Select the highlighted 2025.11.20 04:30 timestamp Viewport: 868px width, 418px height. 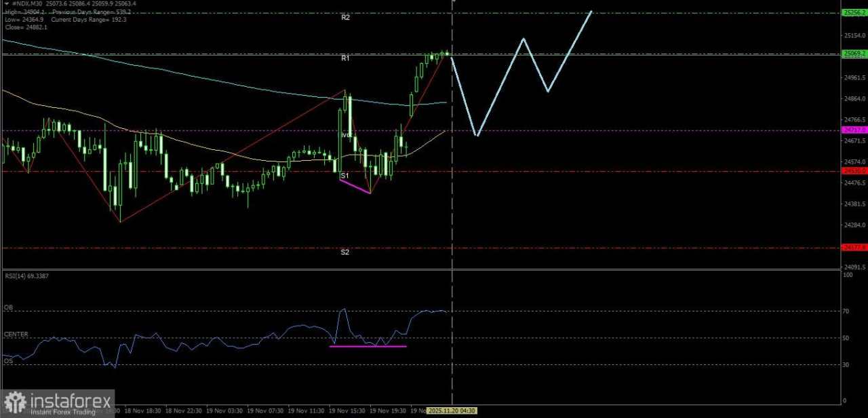point(453,411)
